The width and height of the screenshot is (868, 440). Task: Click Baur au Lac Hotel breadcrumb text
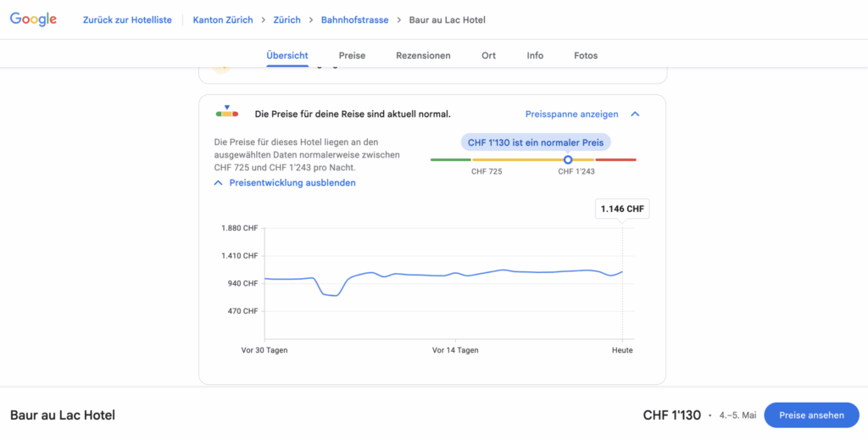tap(448, 20)
